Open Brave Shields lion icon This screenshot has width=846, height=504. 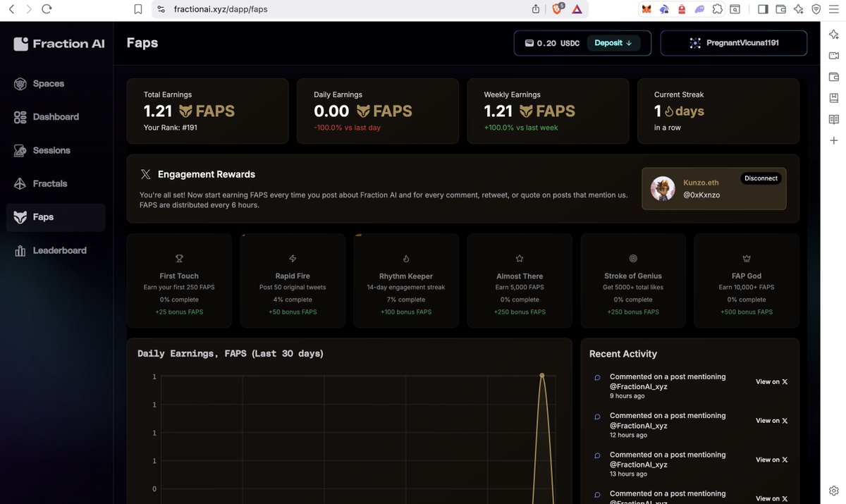click(557, 9)
